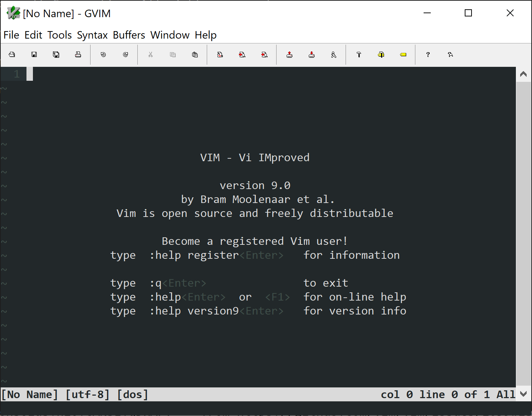
Task: Click the 'version 9.0' text
Action: click(255, 185)
